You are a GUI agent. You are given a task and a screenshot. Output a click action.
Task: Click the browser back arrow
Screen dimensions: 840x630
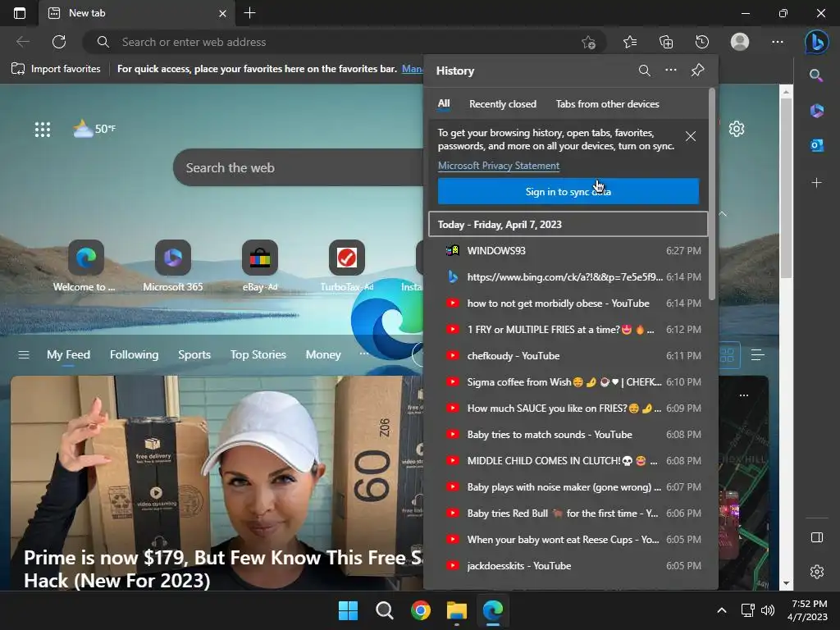click(22, 42)
